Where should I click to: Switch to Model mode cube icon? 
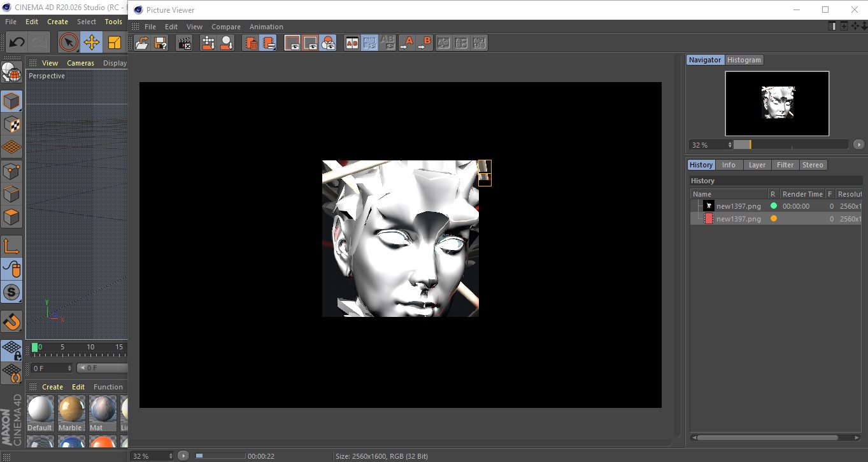pos(11,101)
